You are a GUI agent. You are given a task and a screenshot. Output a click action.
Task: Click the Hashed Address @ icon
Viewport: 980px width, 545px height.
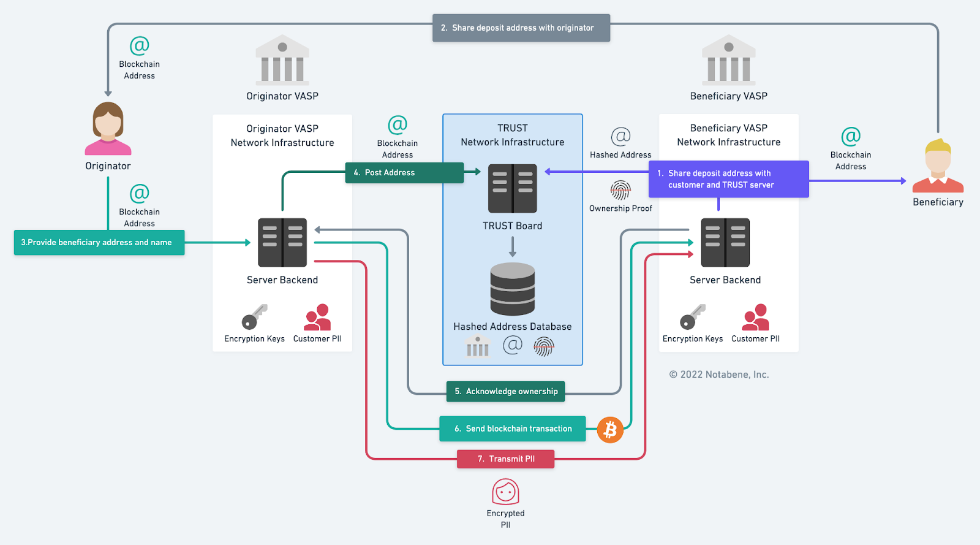(x=620, y=137)
